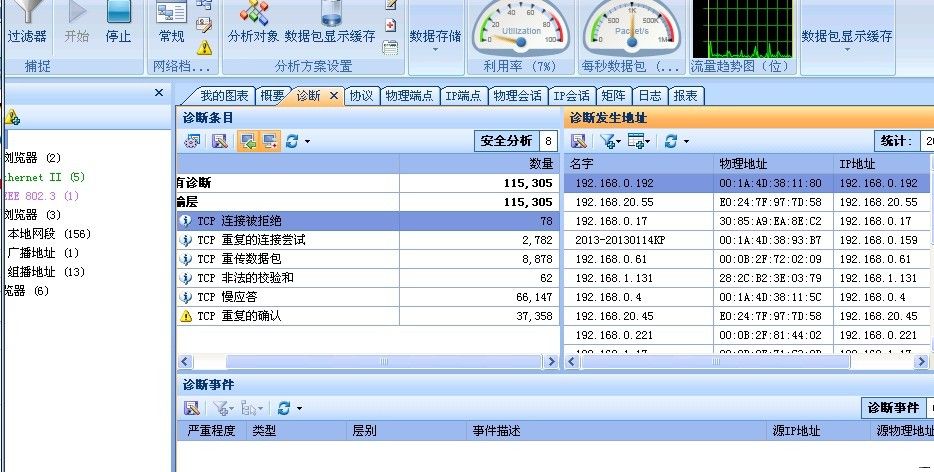934x472 pixels.
Task: Switch to the IP端点 tab
Action: click(x=463, y=95)
